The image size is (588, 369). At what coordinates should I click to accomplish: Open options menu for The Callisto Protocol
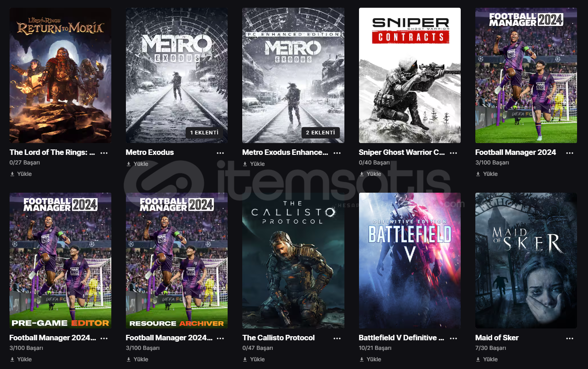pyautogui.click(x=337, y=338)
